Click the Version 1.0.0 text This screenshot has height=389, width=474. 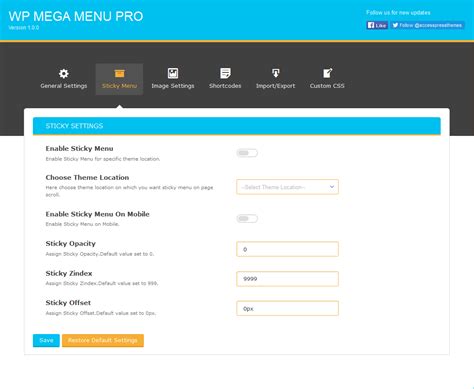coord(24,28)
